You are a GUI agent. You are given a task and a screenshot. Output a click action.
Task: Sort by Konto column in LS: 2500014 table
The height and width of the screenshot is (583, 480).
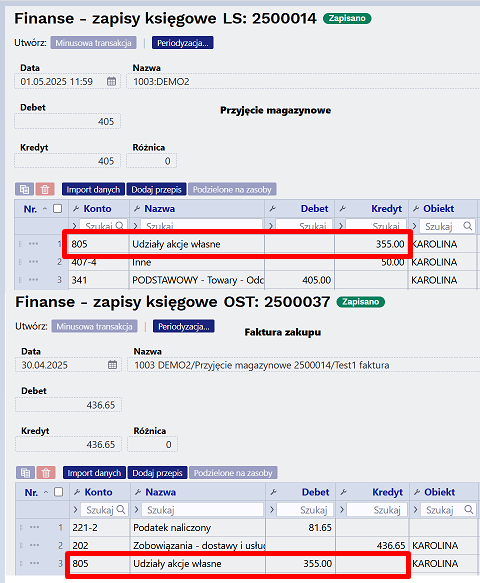click(97, 209)
